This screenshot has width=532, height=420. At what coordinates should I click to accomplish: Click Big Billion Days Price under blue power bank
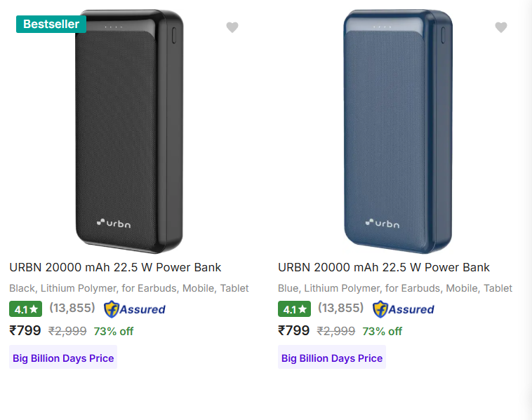tap(331, 358)
